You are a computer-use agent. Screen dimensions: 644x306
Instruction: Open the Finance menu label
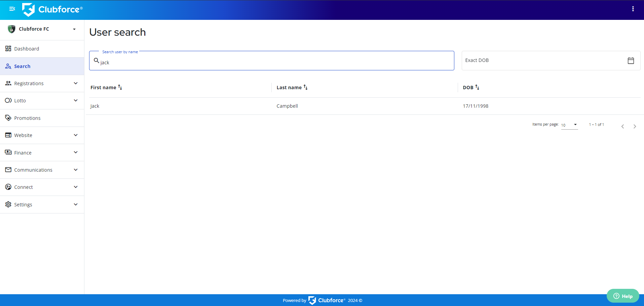point(23,153)
